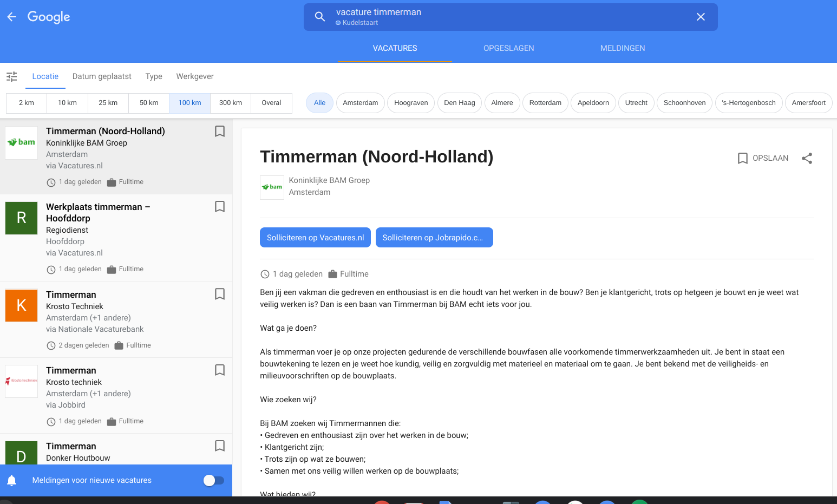
Task: Apply via Solliciteren op Vacatures.nl
Action: [315, 238]
